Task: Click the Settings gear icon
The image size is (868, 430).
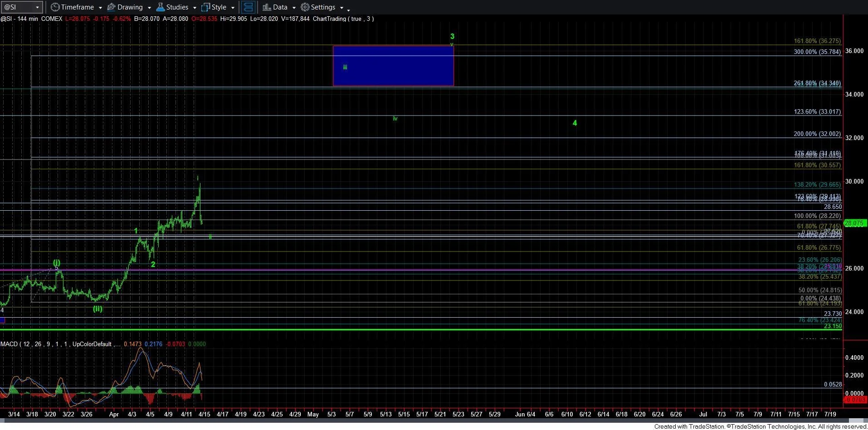Action: [x=305, y=7]
